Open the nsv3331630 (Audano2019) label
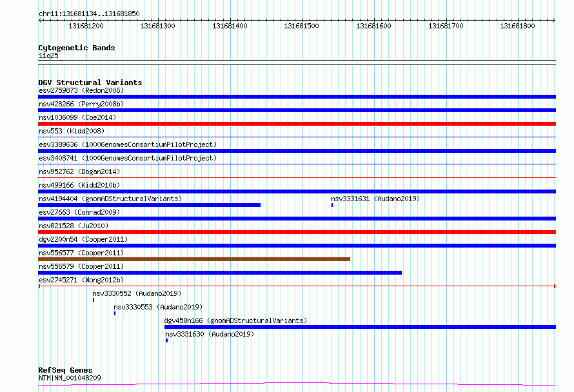574x392 pixels. (x=210, y=334)
